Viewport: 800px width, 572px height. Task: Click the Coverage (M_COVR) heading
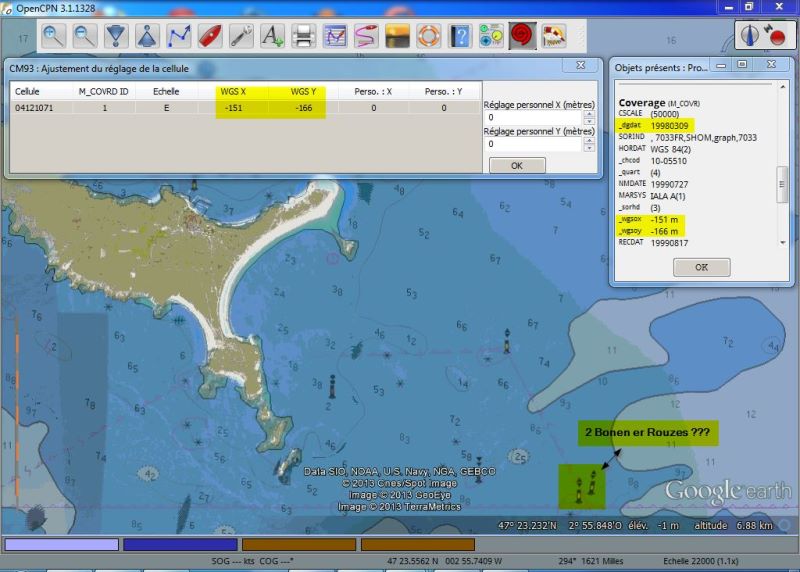659,103
